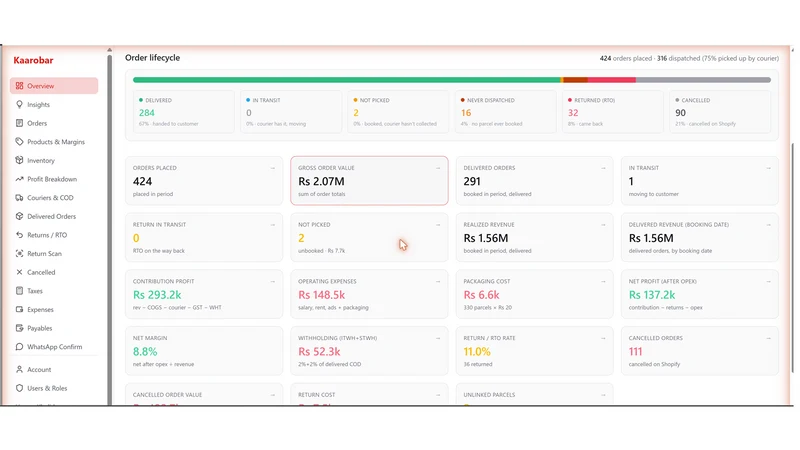Select the Inventory box icon in sidebar
The image size is (800, 450).
[19, 160]
